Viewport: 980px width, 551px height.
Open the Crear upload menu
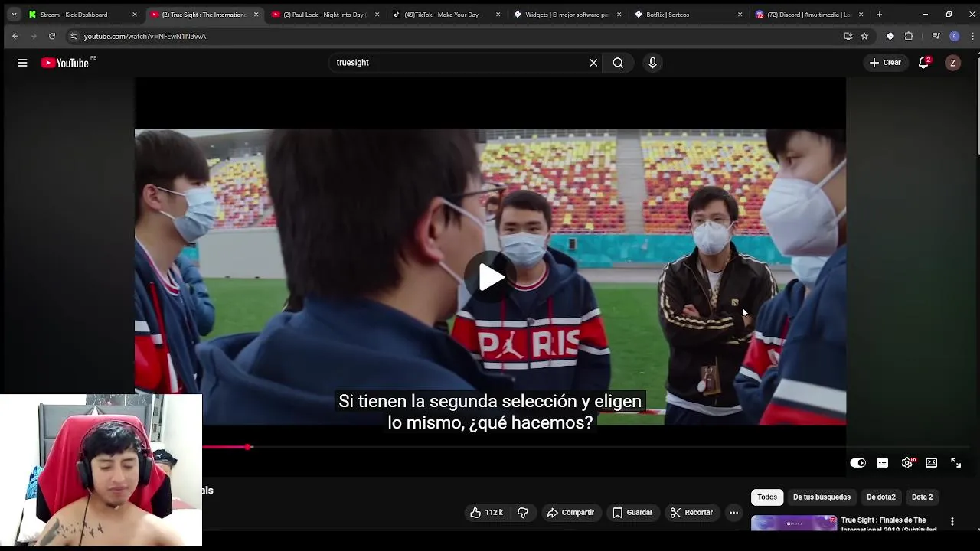pos(886,63)
